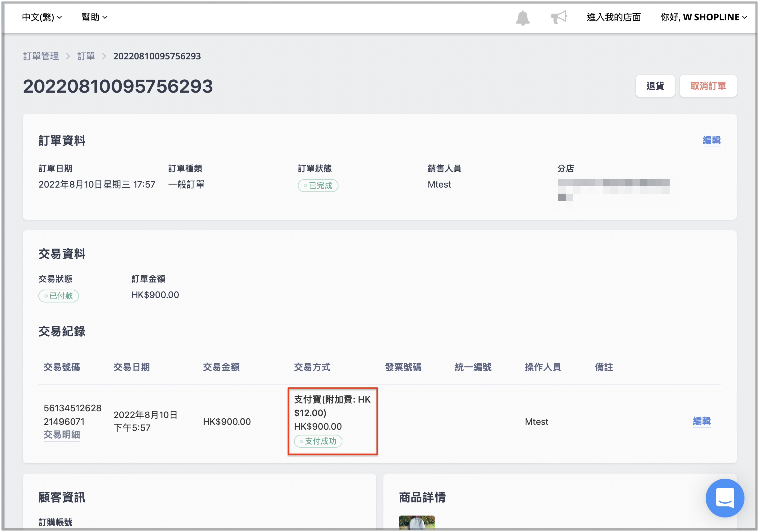Click the 交易日期 column header

(132, 367)
